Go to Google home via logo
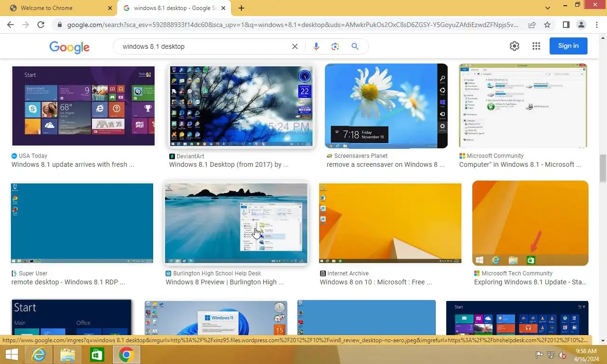This screenshot has width=607, height=364. (x=69, y=46)
